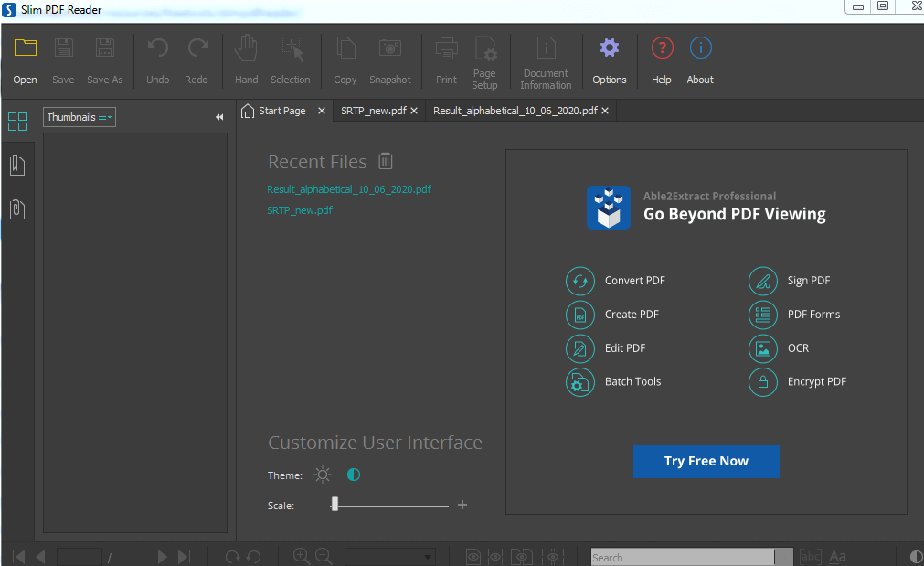Select the Hand tool
This screenshot has width=924, height=566.
coord(247,48)
